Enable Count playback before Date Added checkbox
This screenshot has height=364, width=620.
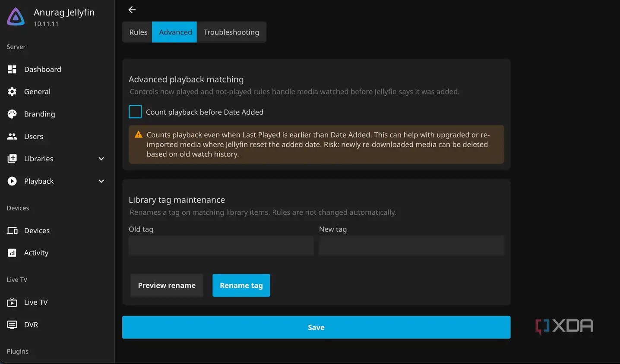coord(135,112)
